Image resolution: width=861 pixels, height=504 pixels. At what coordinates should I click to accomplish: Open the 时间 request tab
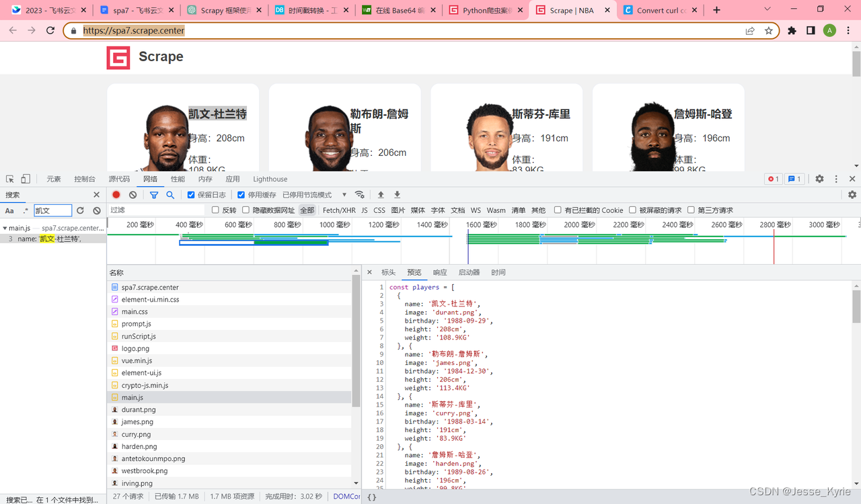pyautogui.click(x=498, y=272)
